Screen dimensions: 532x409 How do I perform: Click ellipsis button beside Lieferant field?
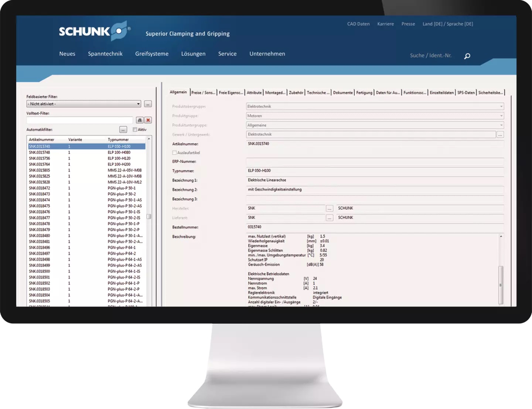330,218
